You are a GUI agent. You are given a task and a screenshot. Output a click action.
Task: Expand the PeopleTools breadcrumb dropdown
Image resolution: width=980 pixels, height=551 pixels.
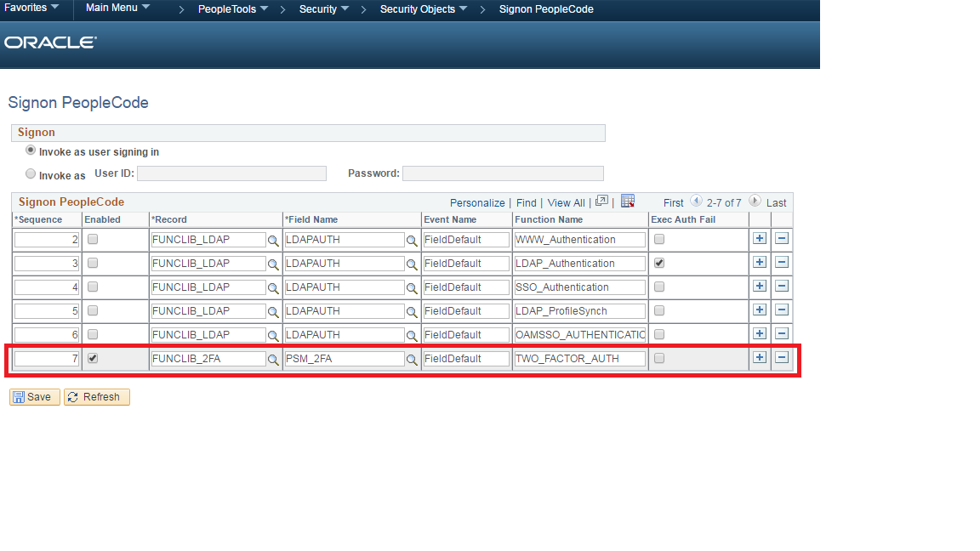pos(233,9)
